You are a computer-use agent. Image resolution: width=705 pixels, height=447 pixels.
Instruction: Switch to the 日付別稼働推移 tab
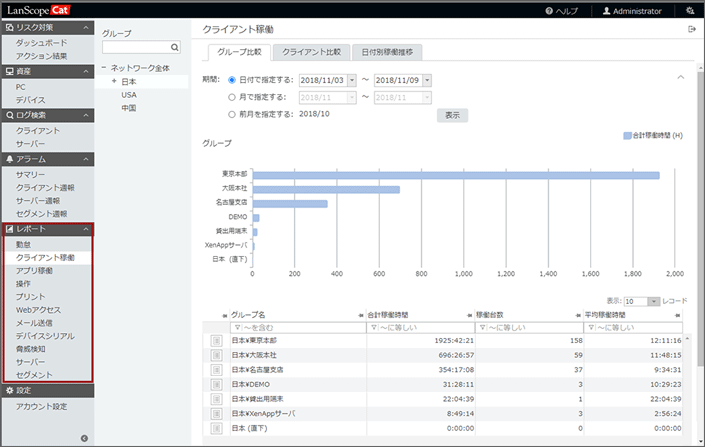(386, 51)
